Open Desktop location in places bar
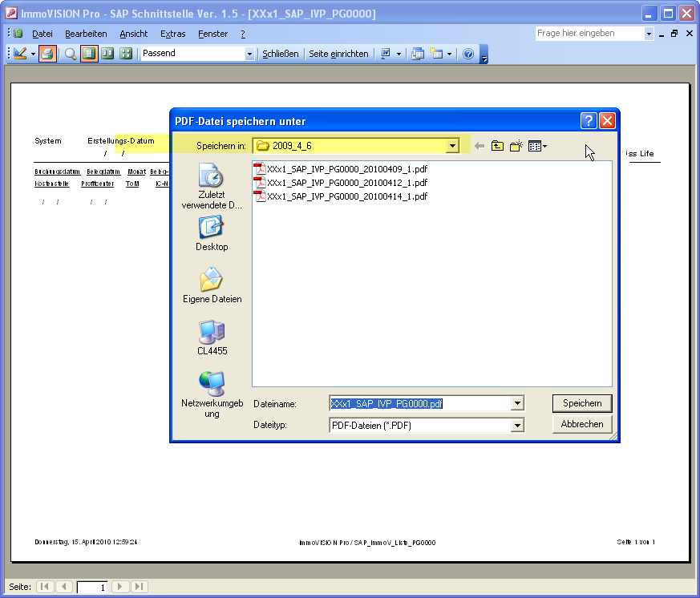Screen dimensions: 700x598 tap(212, 233)
